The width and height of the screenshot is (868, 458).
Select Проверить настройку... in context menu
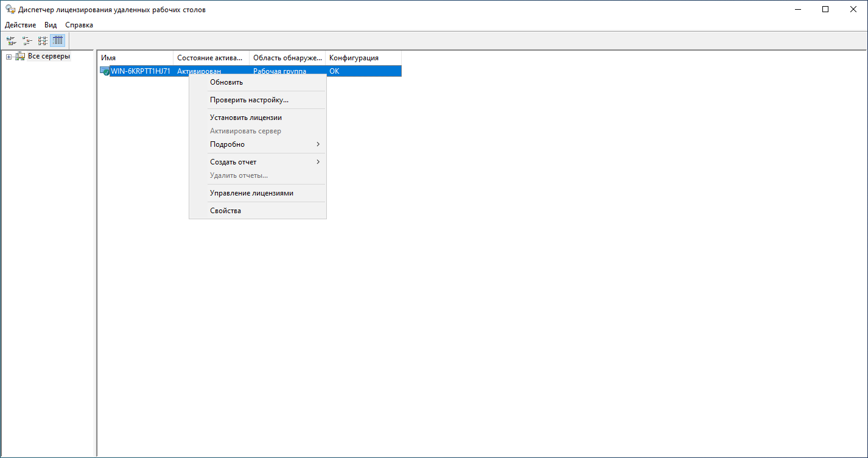click(257, 100)
